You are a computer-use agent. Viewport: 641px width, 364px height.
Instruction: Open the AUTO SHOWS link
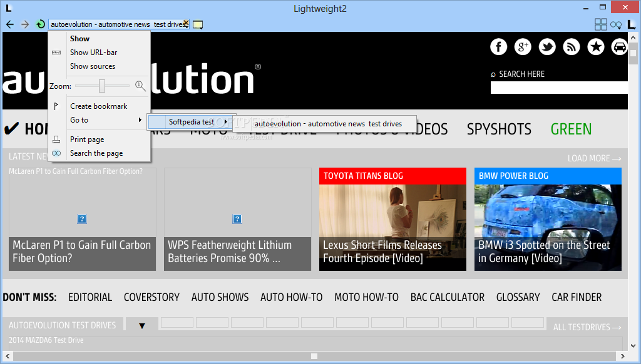(x=220, y=297)
